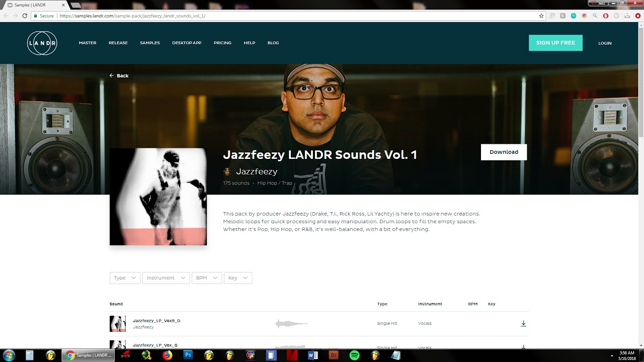Launch Firefox from the taskbar

point(167,355)
